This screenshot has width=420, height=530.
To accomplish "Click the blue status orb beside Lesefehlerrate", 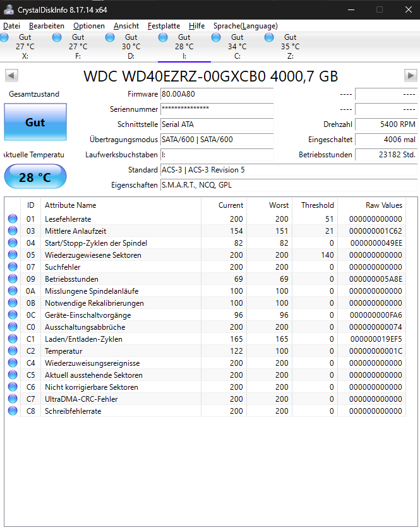I will pos(13,219).
